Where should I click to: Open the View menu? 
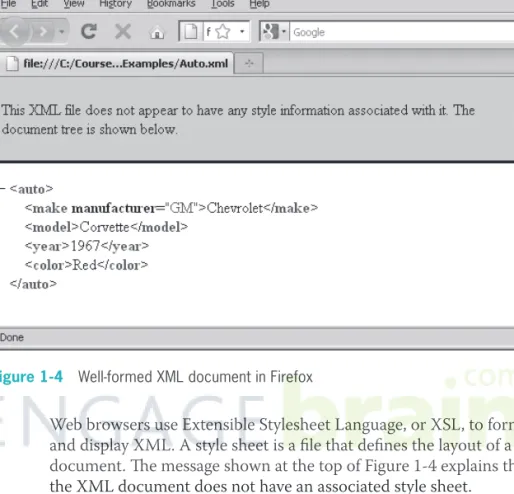[x=74, y=4]
